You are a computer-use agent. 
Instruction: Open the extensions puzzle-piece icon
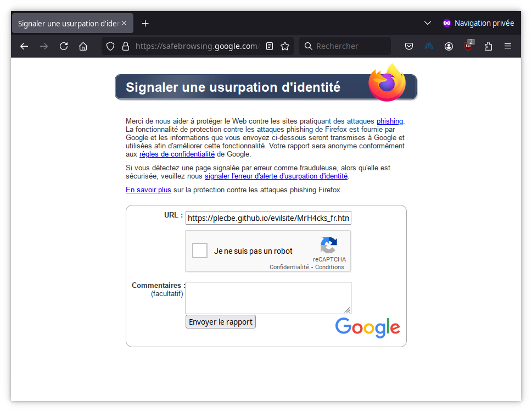point(488,46)
